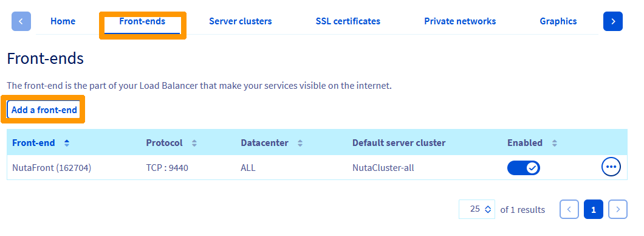
Task: Open the Graphics tab
Action: pos(558,21)
